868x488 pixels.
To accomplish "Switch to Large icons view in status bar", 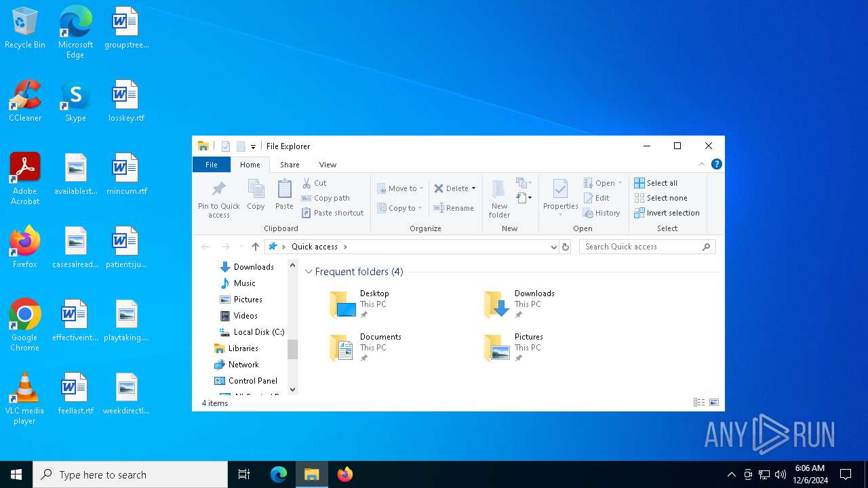I will pyautogui.click(x=714, y=403).
